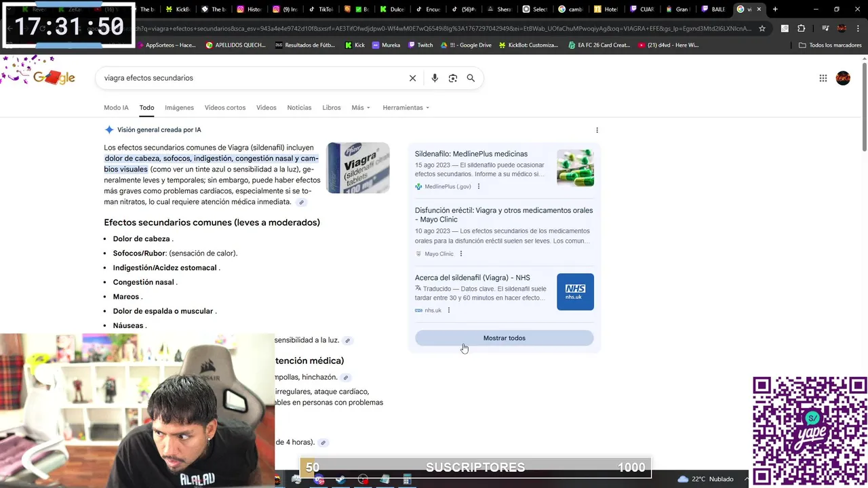Expand the 'Más' search filter dropdown

point(361,108)
